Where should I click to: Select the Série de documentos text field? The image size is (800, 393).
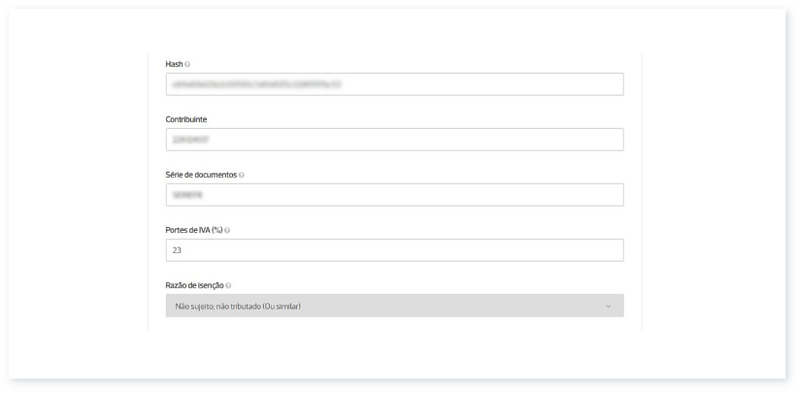tap(394, 194)
